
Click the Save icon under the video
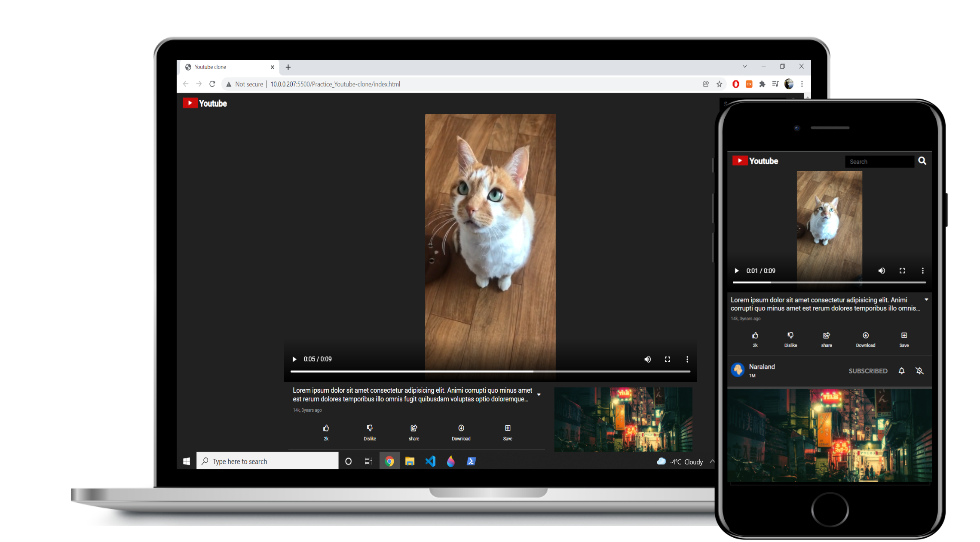pyautogui.click(x=508, y=428)
